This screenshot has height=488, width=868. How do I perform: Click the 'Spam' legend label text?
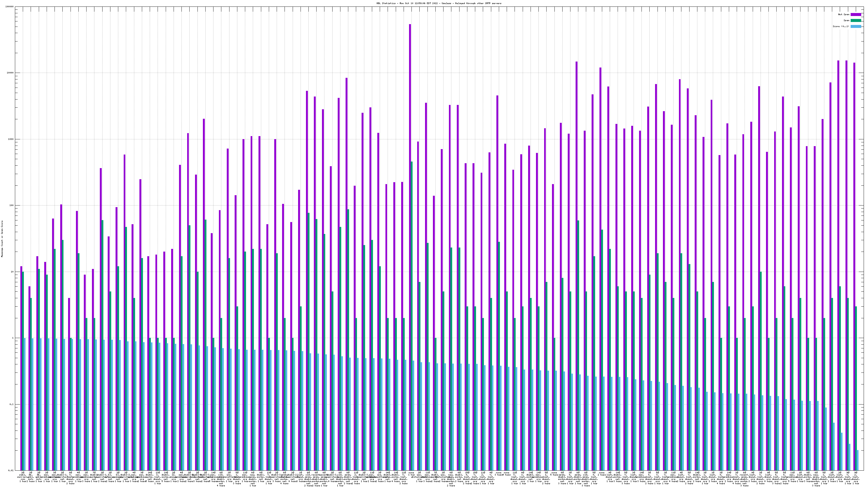846,21
